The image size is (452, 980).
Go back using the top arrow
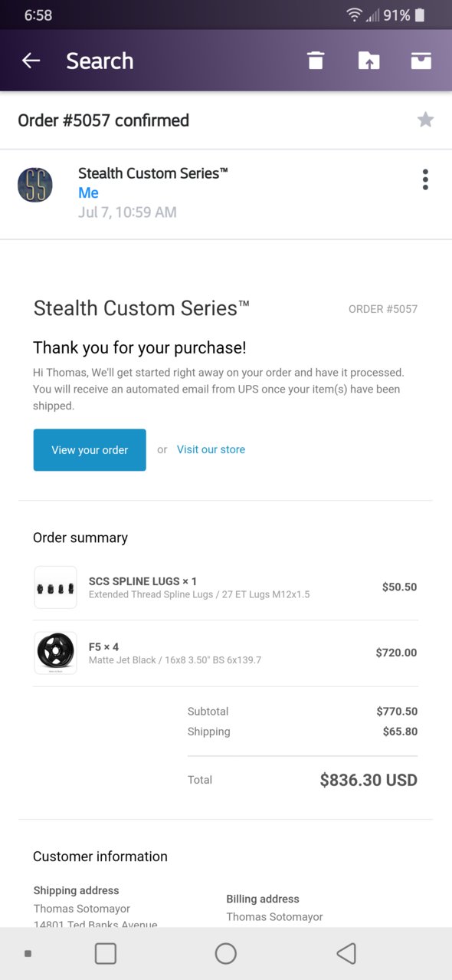31,61
